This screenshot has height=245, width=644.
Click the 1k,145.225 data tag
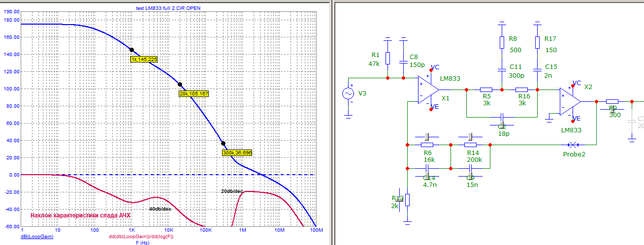[144, 59]
